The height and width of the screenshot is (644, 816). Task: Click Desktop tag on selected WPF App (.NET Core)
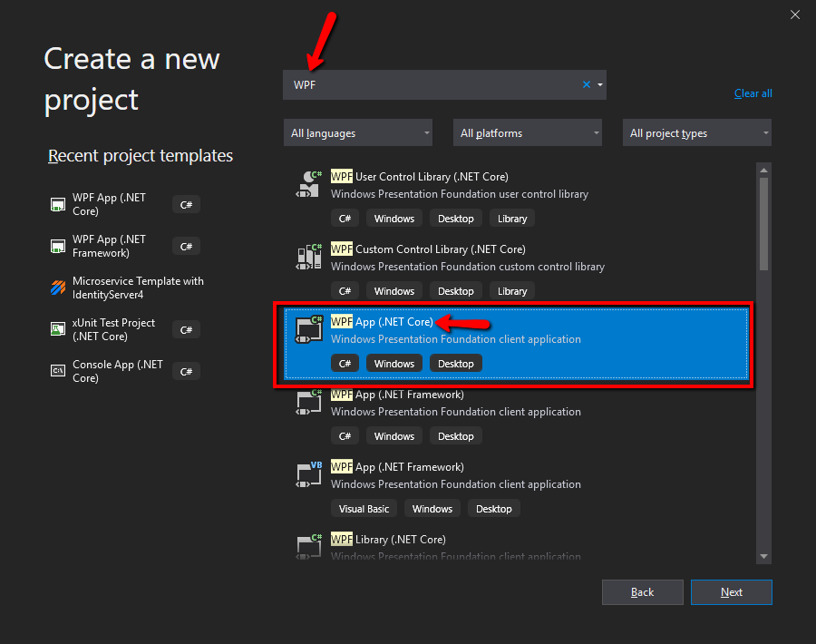coord(456,364)
